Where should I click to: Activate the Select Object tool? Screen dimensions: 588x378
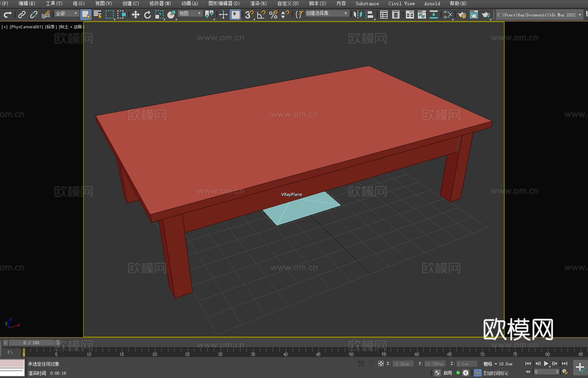tap(86, 14)
